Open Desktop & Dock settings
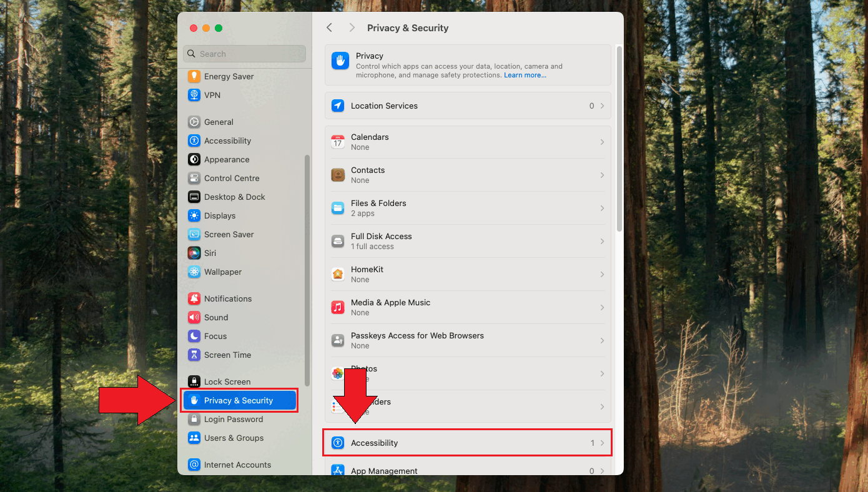The height and width of the screenshot is (492, 868). (234, 197)
